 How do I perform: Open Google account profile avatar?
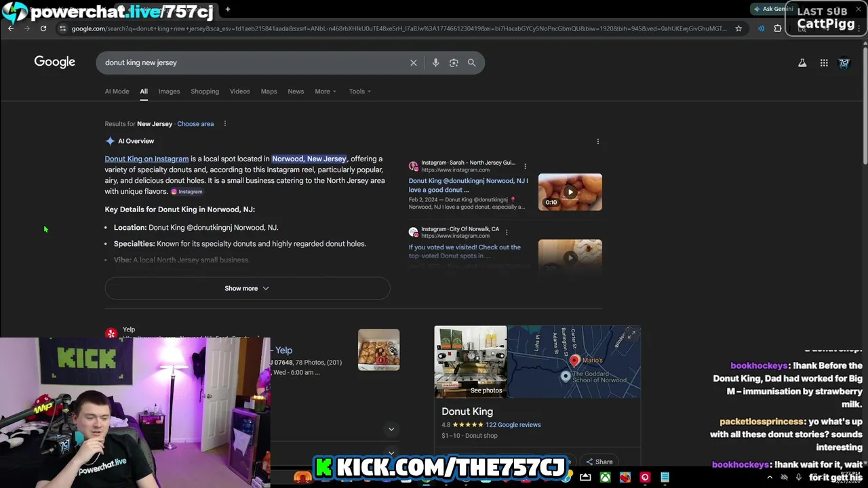tap(844, 62)
